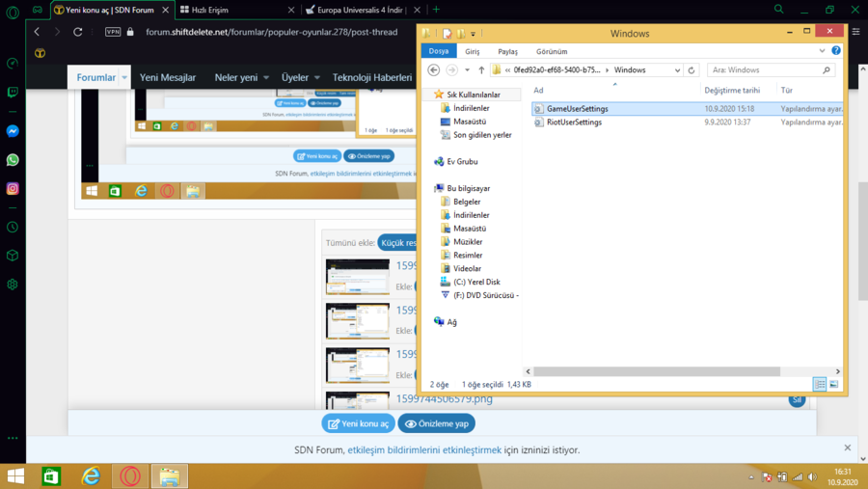
Task: Reload the forum page
Action: (x=78, y=32)
